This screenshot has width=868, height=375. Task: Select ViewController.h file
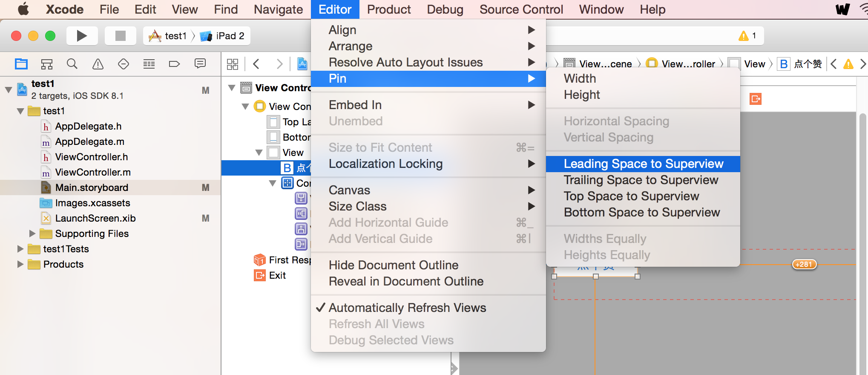91,157
